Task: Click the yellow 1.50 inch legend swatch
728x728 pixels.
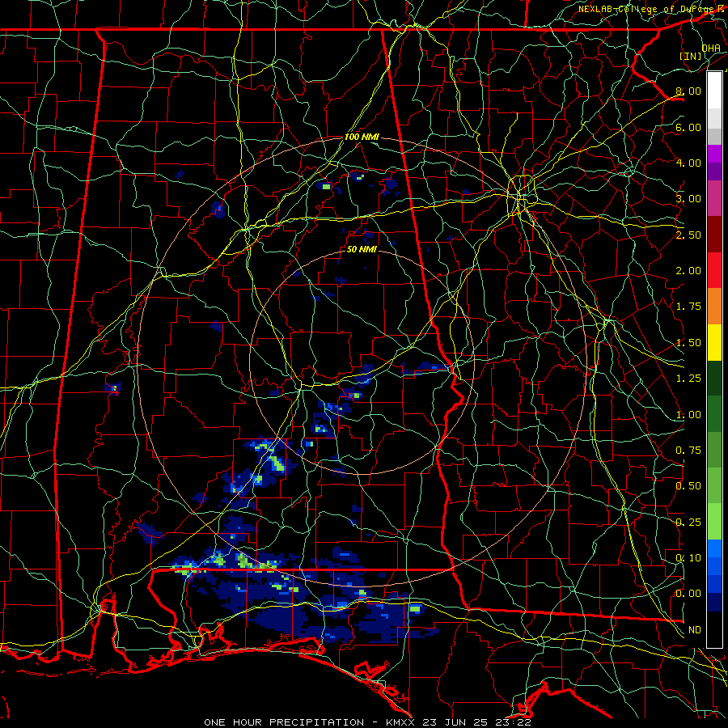Action: (714, 342)
